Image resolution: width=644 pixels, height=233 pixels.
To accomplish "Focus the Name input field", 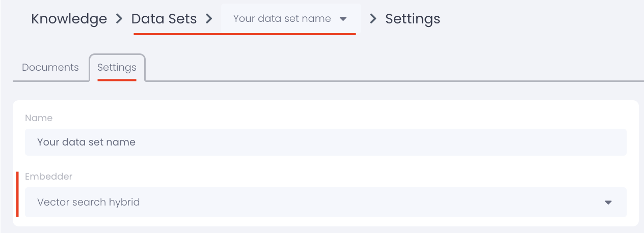I will point(326,142).
